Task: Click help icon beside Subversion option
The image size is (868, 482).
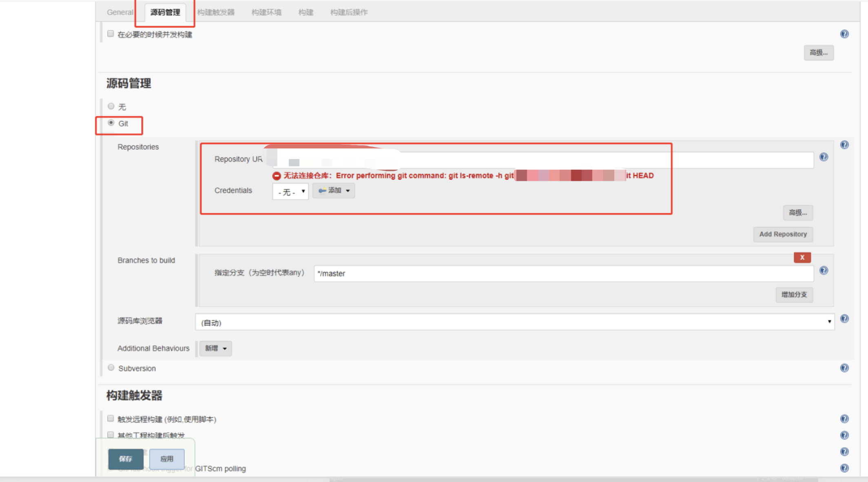Action: point(844,368)
